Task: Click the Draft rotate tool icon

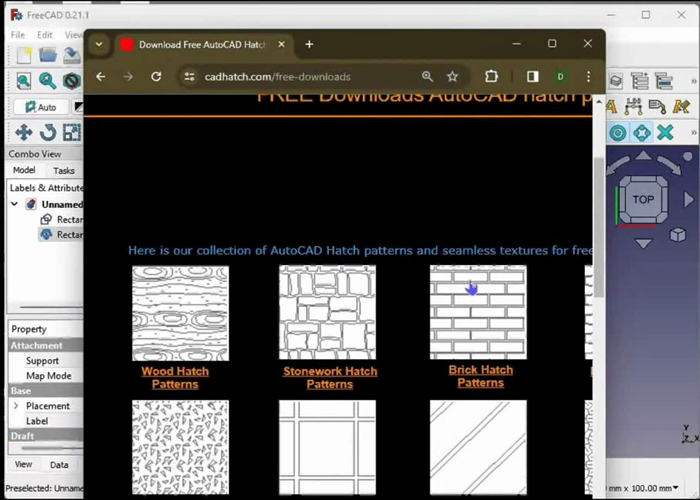Action: point(47,132)
